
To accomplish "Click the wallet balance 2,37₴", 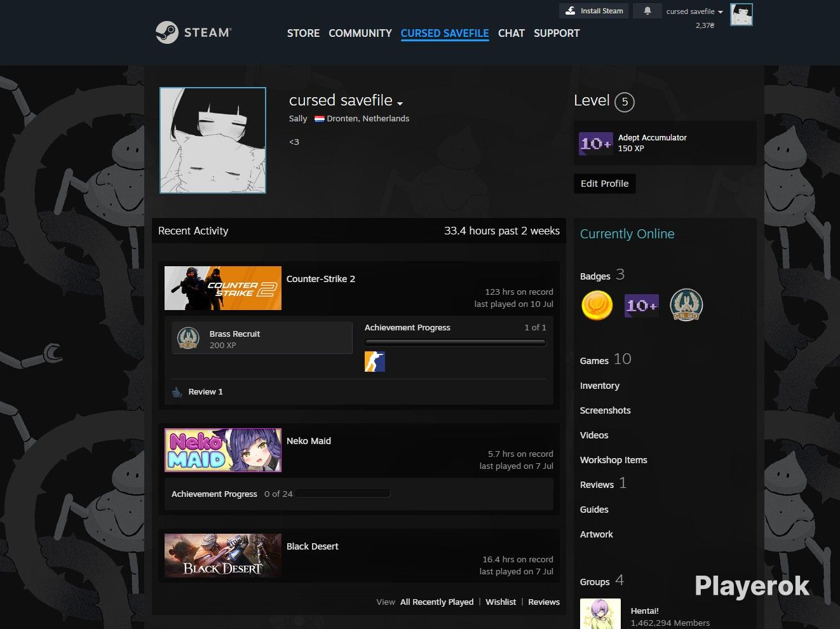I will click(x=705, y=25).
